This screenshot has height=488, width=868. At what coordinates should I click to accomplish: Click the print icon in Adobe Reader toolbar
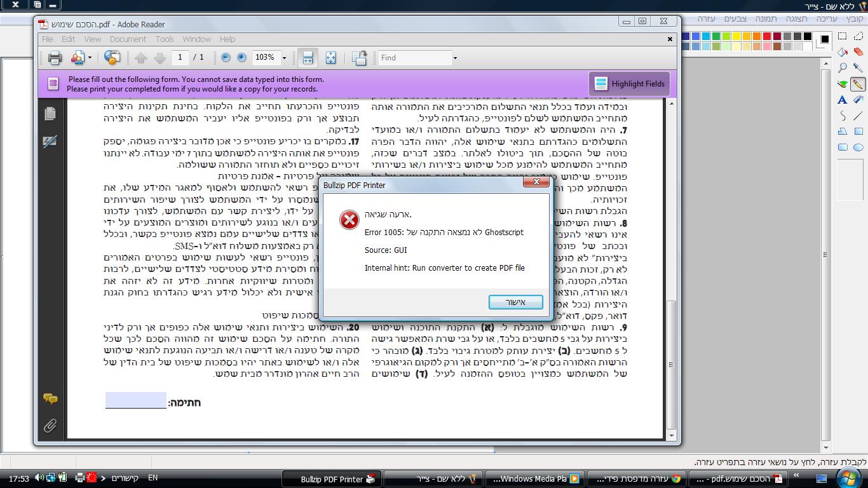[x=55, y=58]
